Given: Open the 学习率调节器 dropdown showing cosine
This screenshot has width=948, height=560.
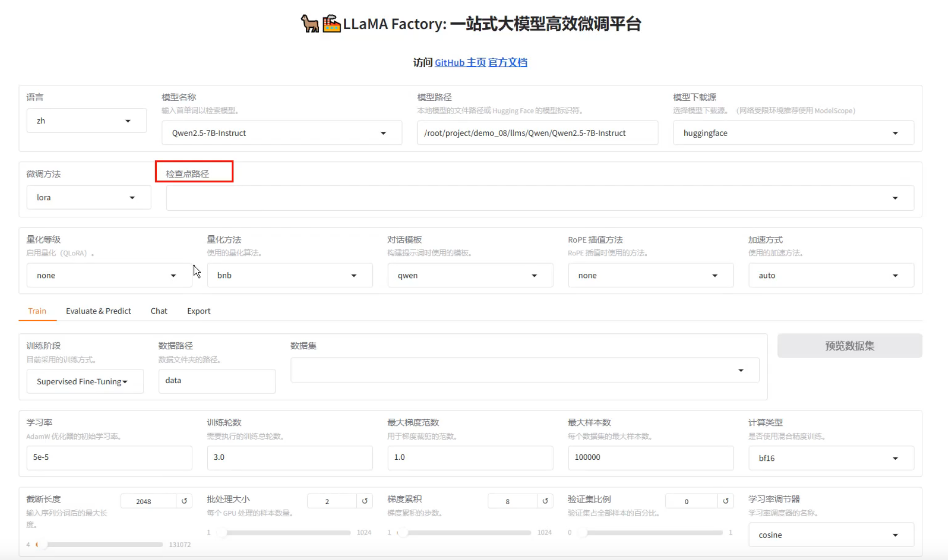Looking at the screenshot, I should click(831, 535).
